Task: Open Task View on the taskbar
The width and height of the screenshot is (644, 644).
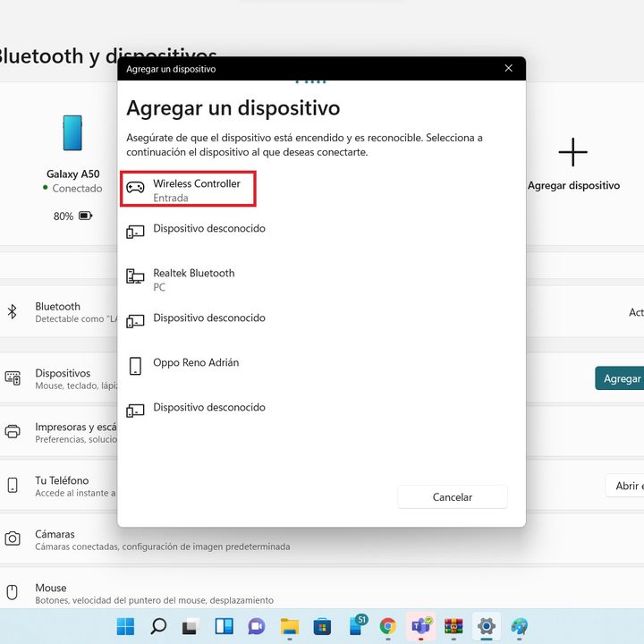Action: pos(191,626)
